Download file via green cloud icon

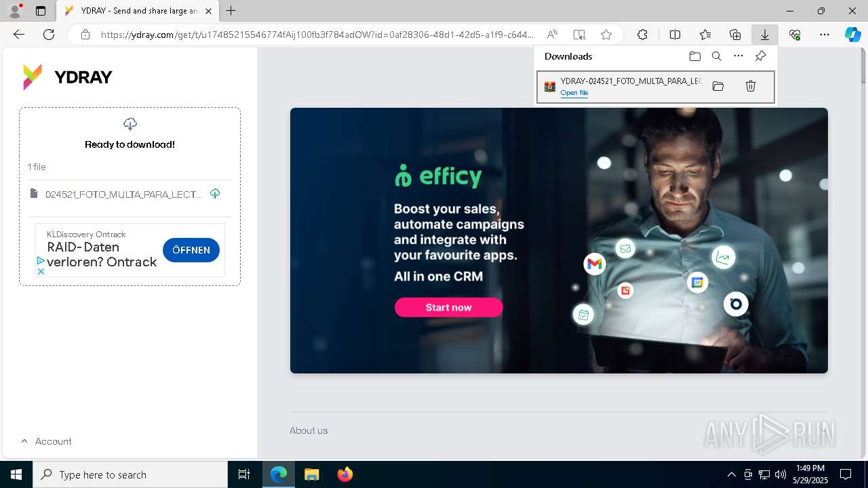coord(215,194)
